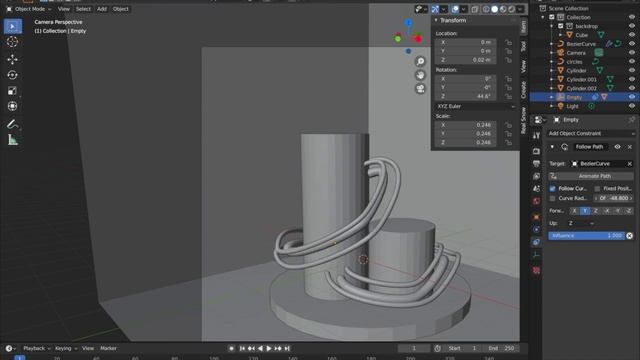
Task: Collapse the Follow Path constraint panel
Action: (x=552, y=147)
